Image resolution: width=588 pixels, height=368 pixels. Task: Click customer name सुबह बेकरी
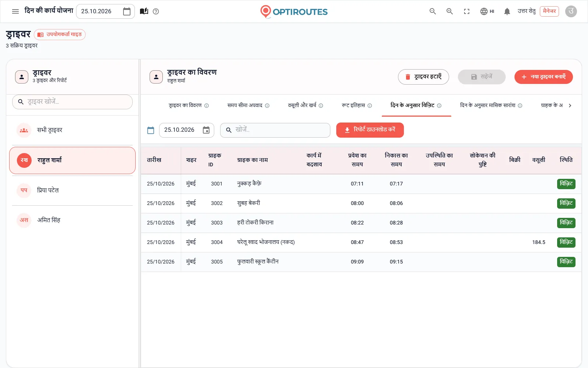point(249,203)
